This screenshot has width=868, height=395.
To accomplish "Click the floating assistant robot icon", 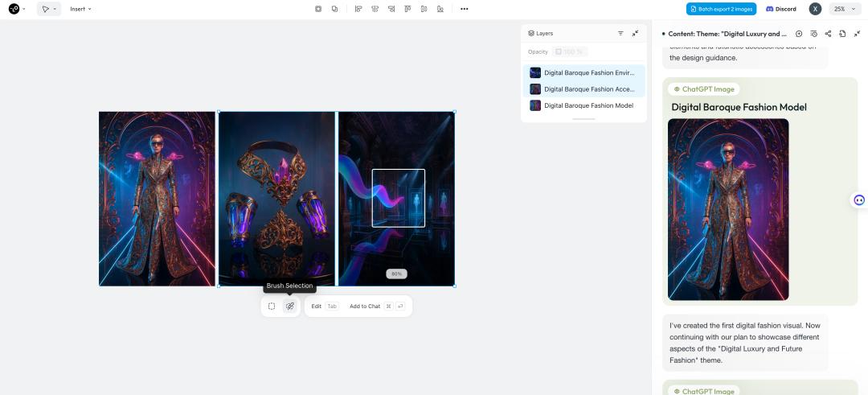I will click(858, 200).
